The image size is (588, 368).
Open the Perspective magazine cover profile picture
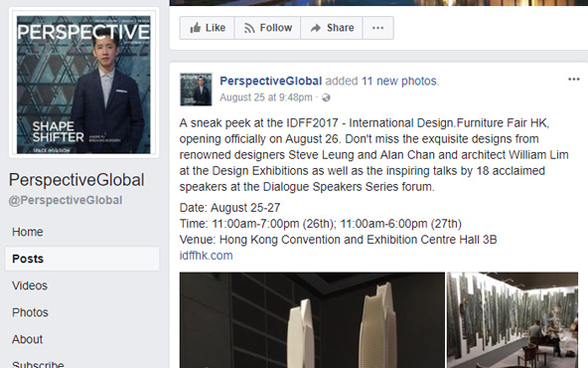[x=83, y=85]
